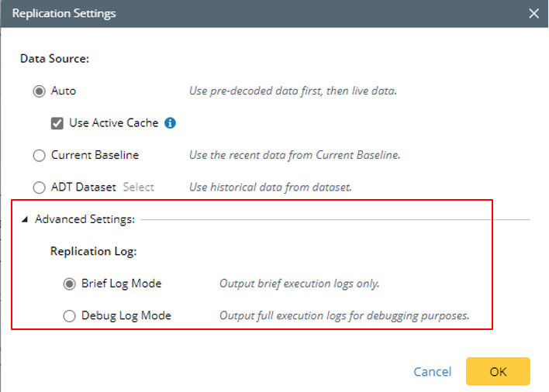Click the Select link next to ADT Dataset
Image resolution: width=549 pixels, height=392 pixels.
coord(139,187)
